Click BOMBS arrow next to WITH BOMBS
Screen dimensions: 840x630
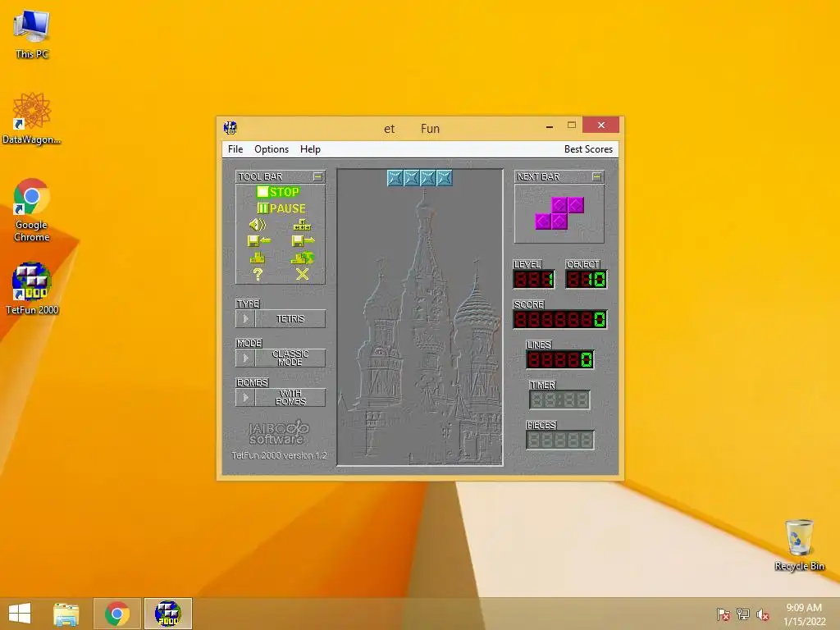246,398
